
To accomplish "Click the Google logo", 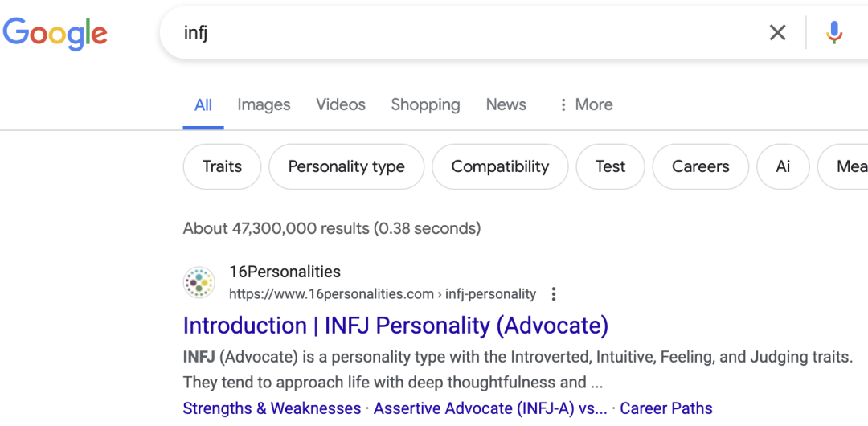I will pos(55,34).
